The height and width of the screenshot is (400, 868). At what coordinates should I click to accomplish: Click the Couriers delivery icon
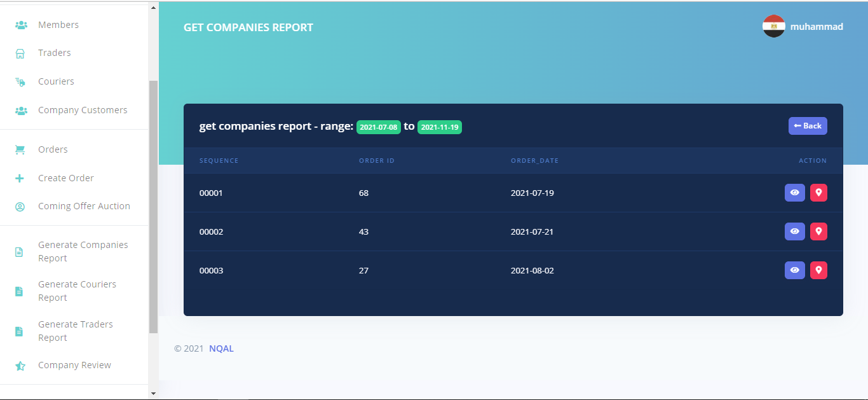(x=20, y=82)
